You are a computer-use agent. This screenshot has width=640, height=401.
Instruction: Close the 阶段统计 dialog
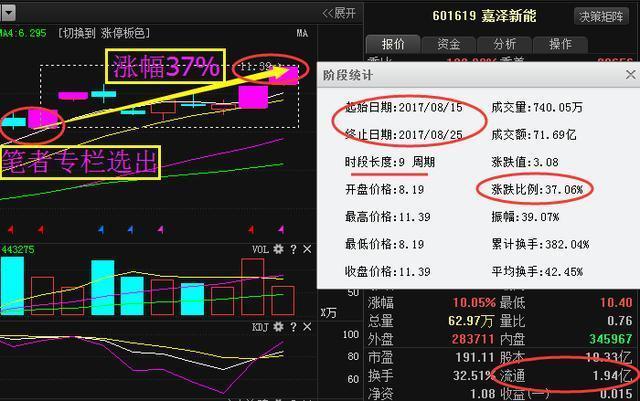click(x=630, y=75)
